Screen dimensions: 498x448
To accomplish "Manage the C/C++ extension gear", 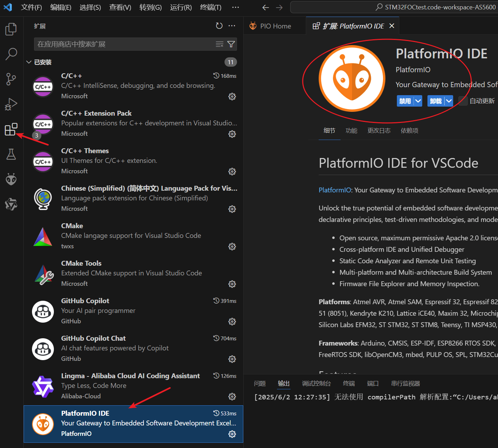I will (x=232, y=97).
